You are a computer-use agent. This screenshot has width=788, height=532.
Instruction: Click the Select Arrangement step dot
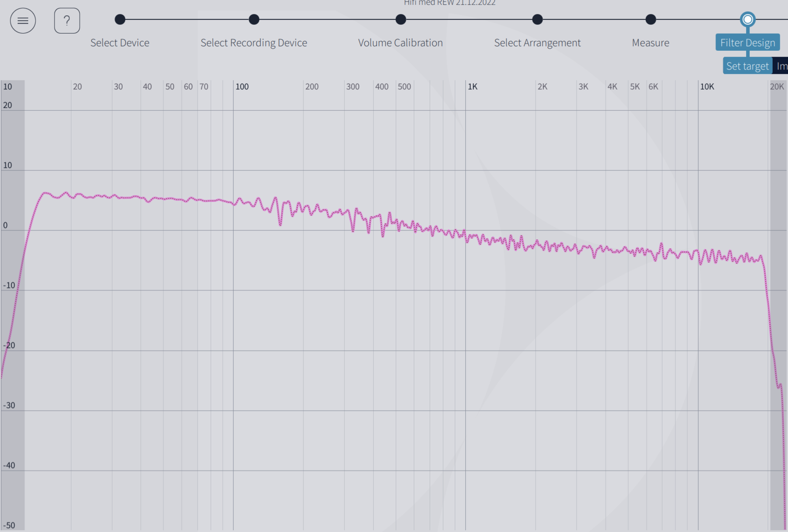click(x=537, y=19)
